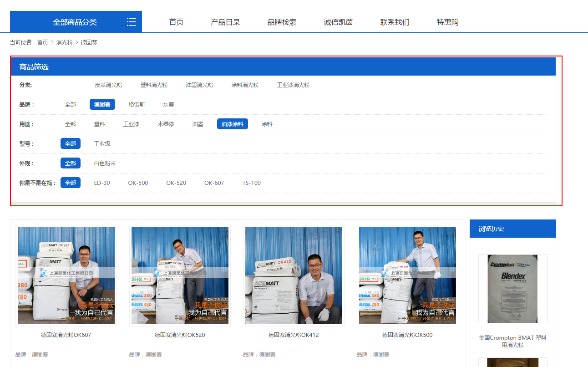Choose 工业级 under 型号 filter
The image size is (588, 367).
pos(102,144)
